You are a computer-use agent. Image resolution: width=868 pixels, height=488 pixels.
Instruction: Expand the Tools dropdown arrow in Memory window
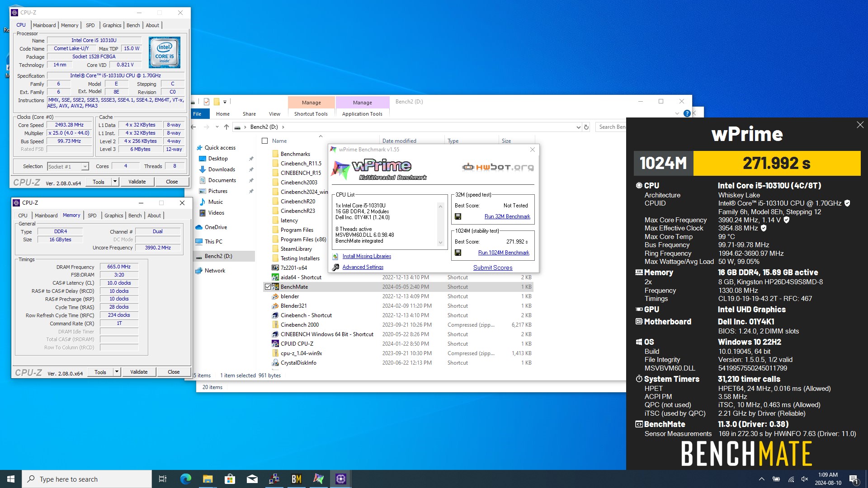pyautogui.click(x=117, y=372)
